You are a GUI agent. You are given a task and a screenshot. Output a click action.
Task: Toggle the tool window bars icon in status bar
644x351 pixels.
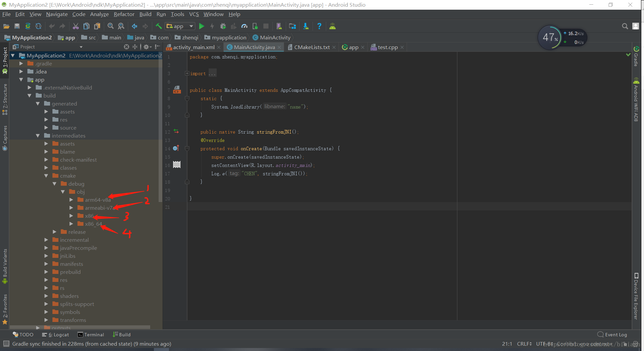coord(6,344)
